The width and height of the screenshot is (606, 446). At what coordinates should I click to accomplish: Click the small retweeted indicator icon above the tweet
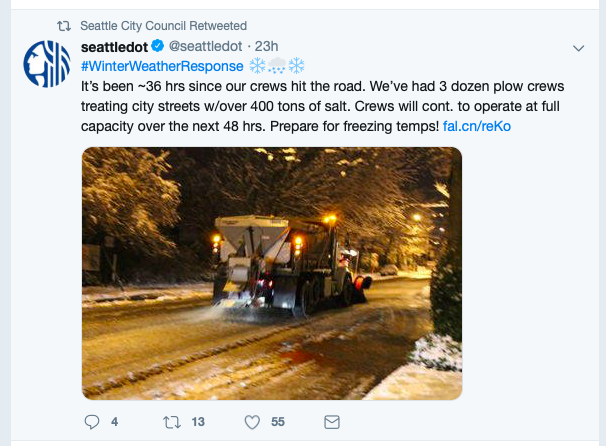(64, 25)
